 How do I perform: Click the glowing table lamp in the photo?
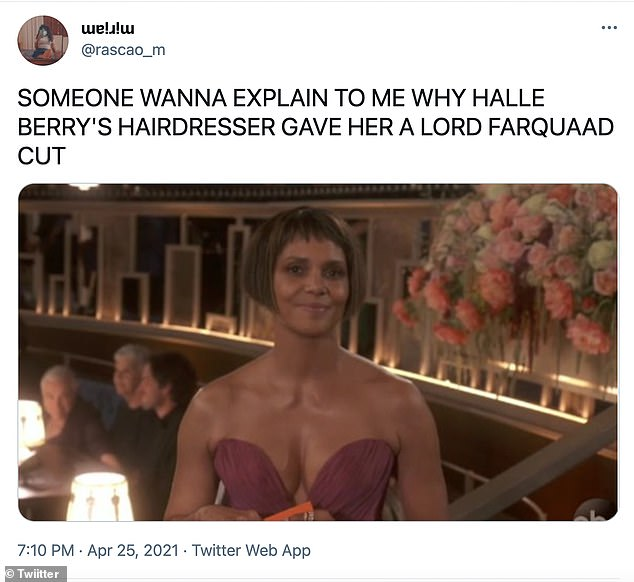pyautogui.click(x=99, y=497)
